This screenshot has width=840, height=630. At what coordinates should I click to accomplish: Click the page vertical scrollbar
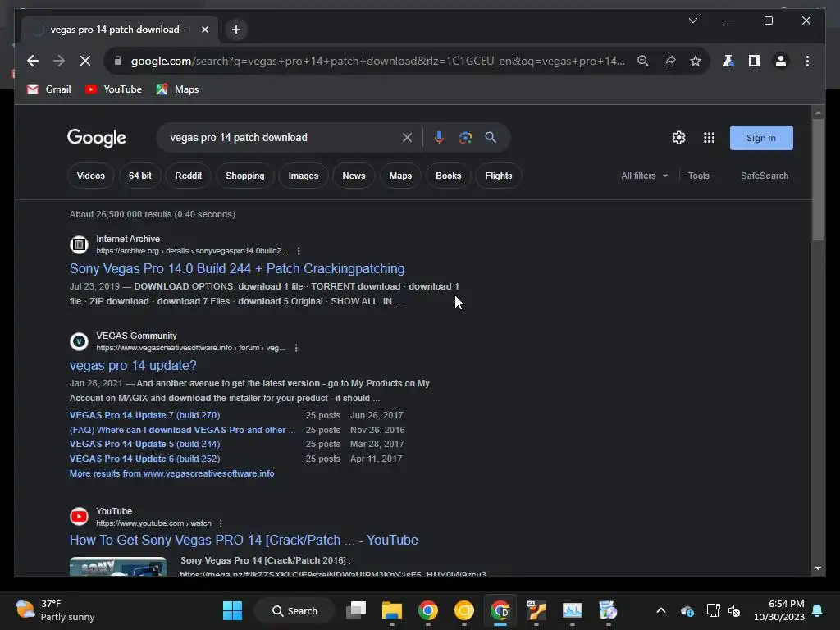(x=818, y=180)
